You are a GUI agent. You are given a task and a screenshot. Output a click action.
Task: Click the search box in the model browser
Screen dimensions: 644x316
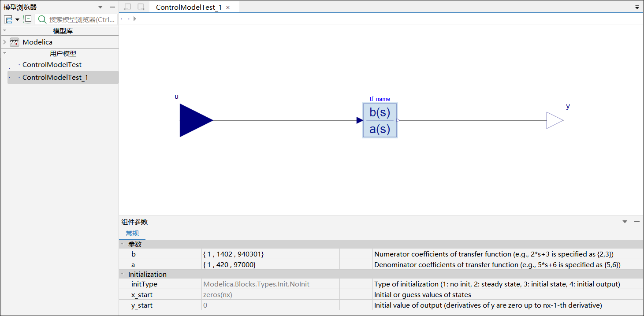(77, 19)
